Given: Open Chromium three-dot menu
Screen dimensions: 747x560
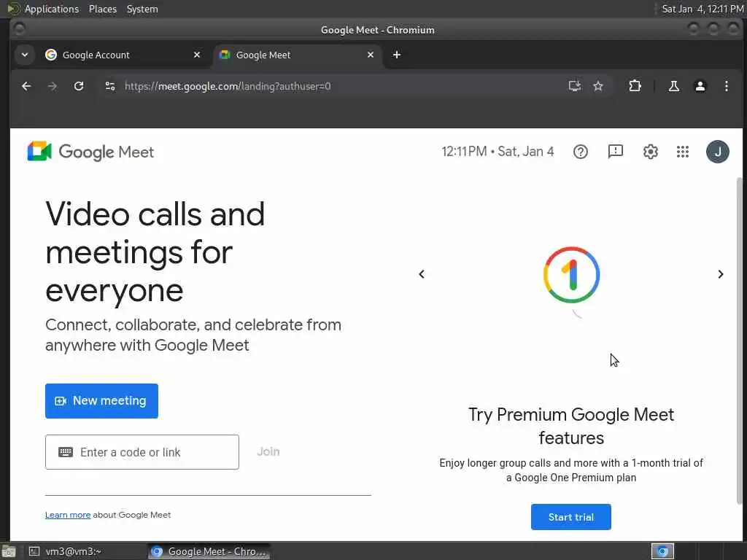Looking at the screenshot, I should tap(726, 86).
